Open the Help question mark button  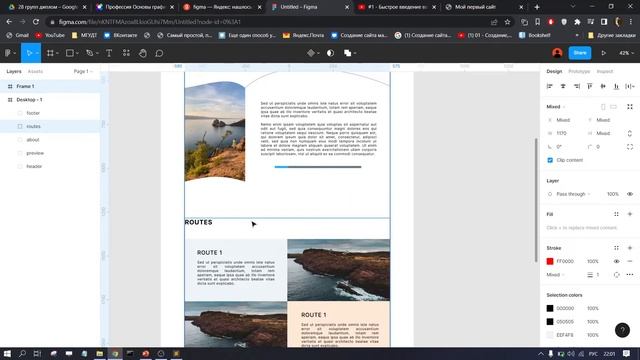click(x=622, y=330)
